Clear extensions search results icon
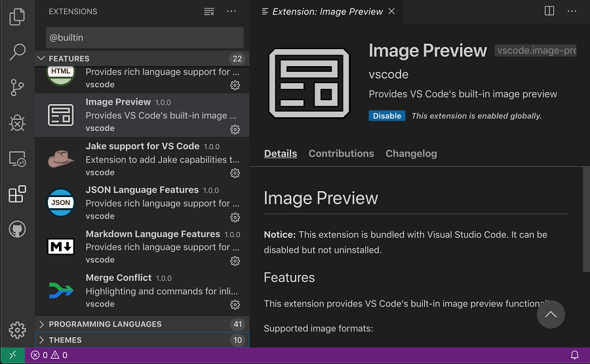This screenshot has height=364, width=590. tap(209, 12)
